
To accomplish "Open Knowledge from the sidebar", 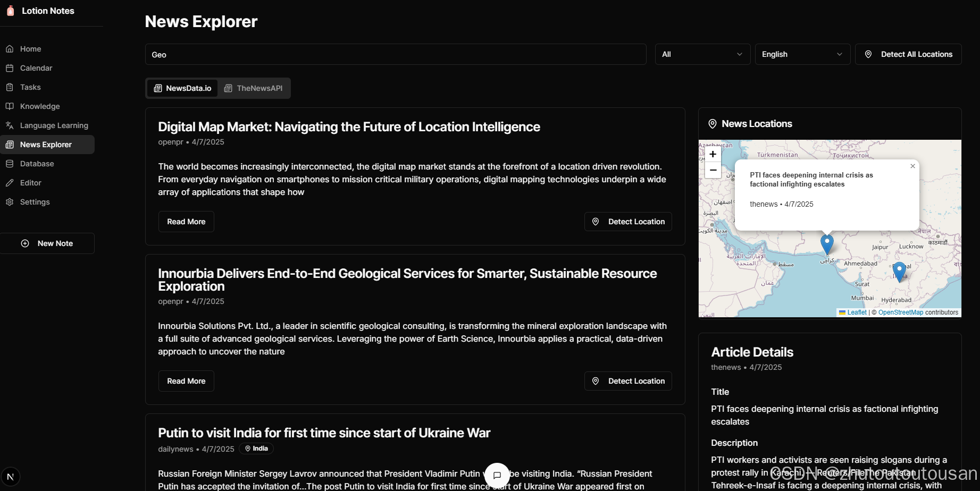I will click(47, 106).
